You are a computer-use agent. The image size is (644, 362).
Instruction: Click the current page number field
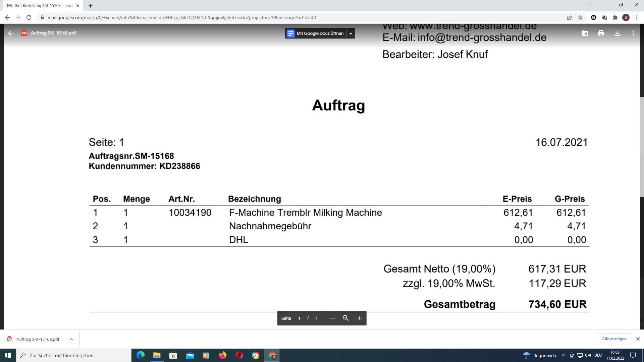[x=299, y=318]
